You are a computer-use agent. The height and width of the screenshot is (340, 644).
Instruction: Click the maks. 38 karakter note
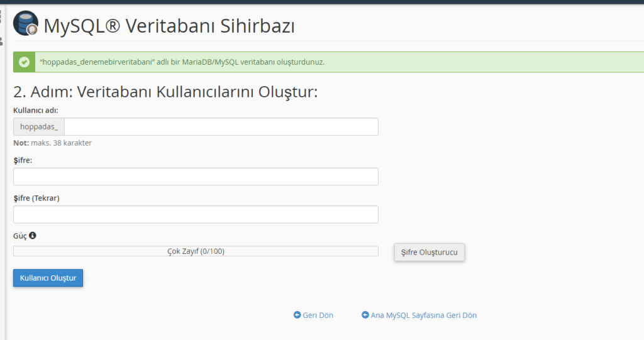(x=53, y=143)
